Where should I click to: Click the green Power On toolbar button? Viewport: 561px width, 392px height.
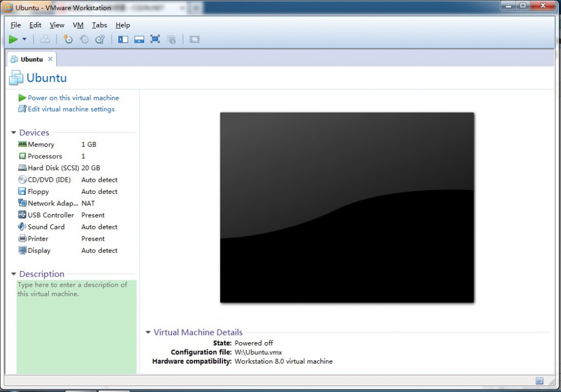pyautogui.click(x=13, y=39)
